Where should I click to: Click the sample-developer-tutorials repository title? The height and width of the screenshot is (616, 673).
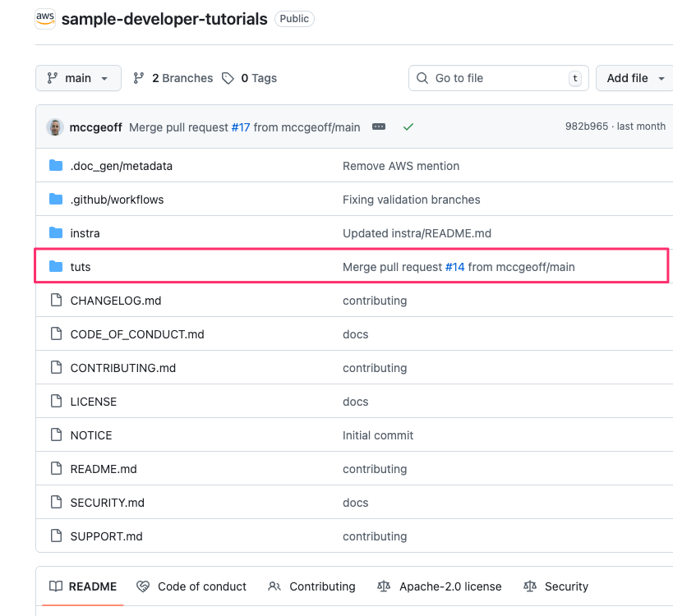click(x=164, y=19)
